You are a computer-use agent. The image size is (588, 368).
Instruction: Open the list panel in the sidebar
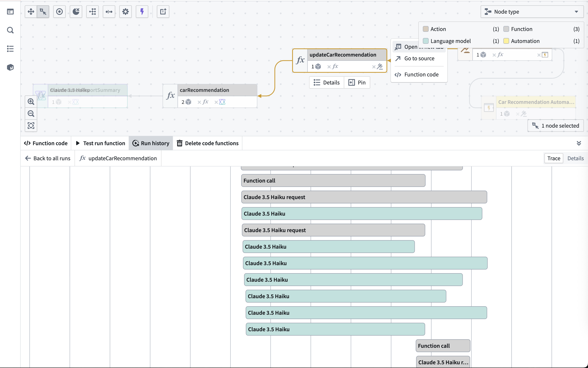[x=10, y=49]
